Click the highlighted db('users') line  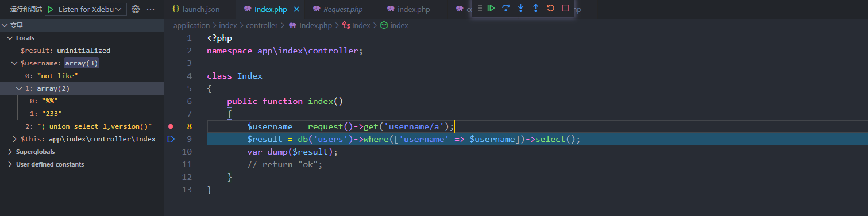[x=414, y=139]
